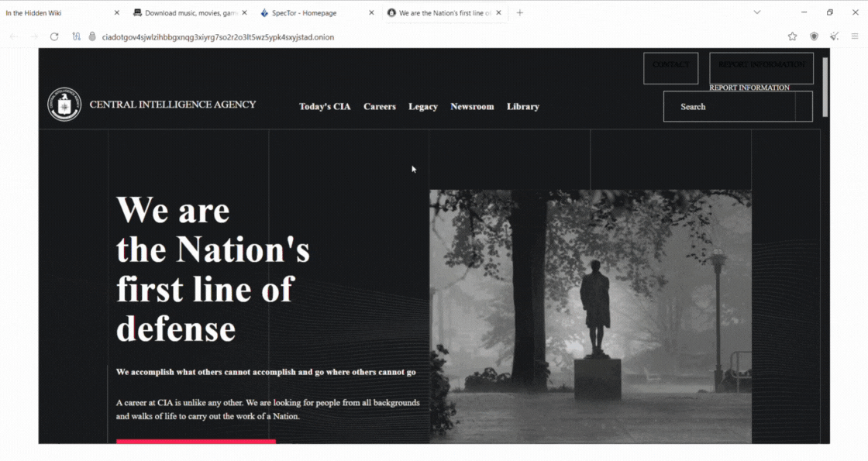Screen dimensions: 868x461
Task: Open a new tab with plus button
Action: tap(520, 12)
